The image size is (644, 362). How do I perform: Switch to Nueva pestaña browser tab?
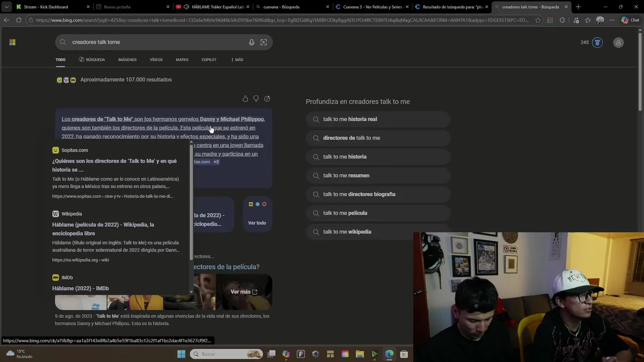pyautogui.click(x=132, y=7)
